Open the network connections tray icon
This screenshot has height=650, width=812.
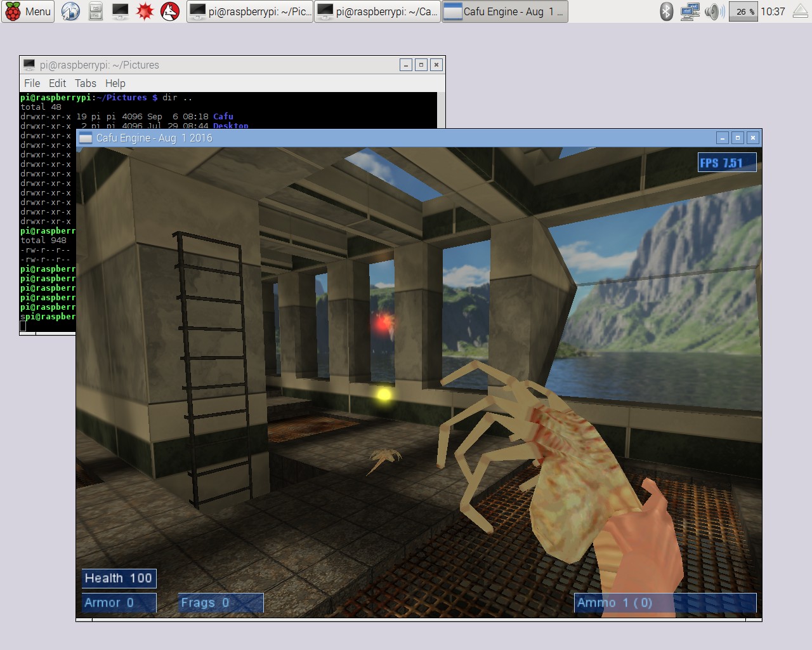[x=690, y=11]
